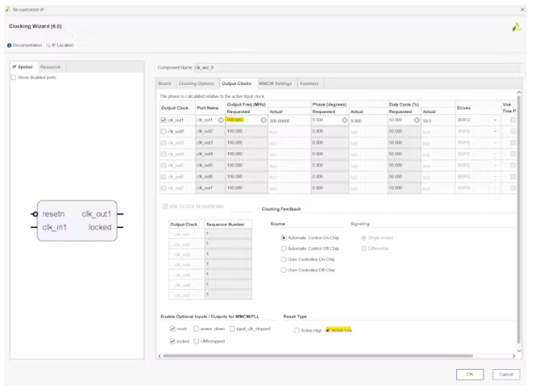
Task: Enable the clk_out2 output clock checkbox
Action: [x=165, y=132]
